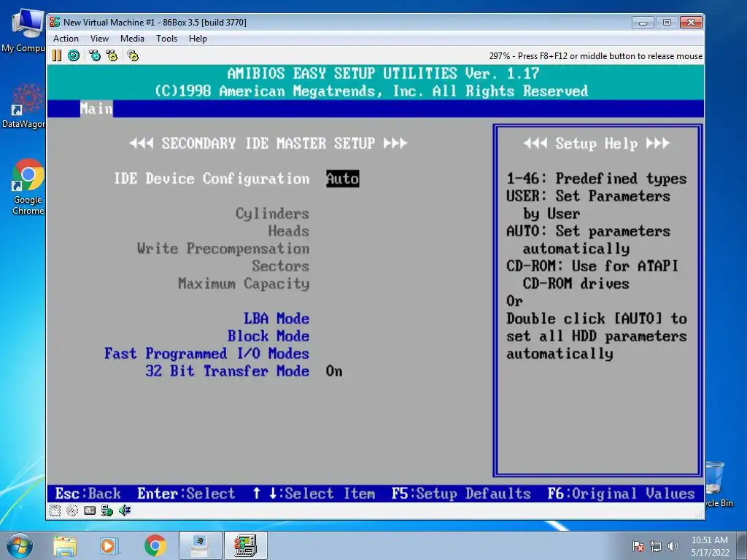Send Ctrl+Alt+Esc via the toolbar icon
747x560 pixels.
[112, 55]
